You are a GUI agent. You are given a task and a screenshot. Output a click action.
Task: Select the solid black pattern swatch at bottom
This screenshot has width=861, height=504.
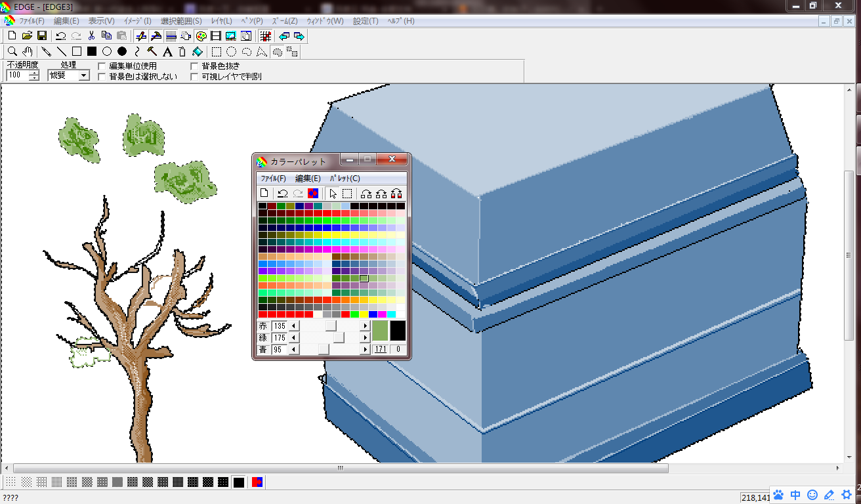point(239,482)
